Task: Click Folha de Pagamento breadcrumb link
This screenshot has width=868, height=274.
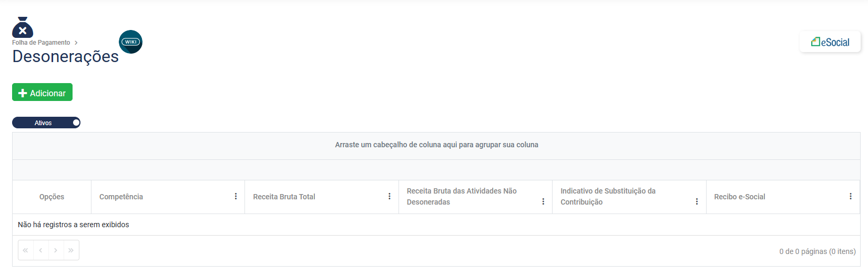Action: point(41,43)
